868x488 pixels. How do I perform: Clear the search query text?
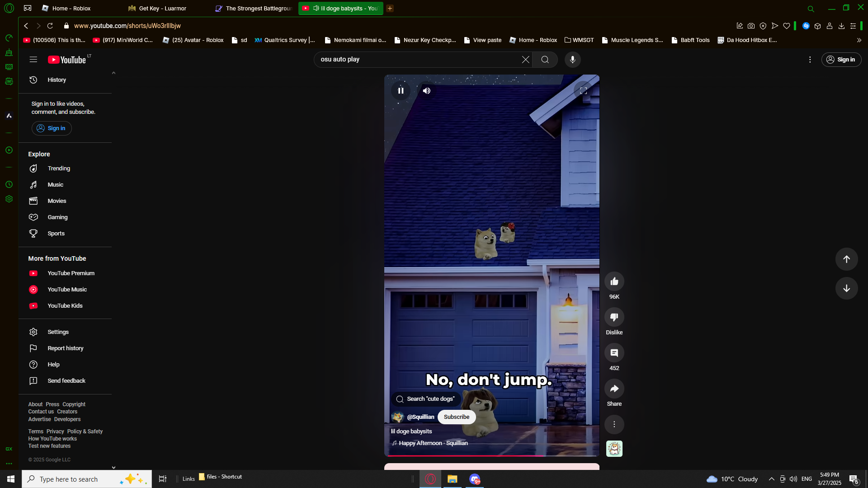[x=525, y=60]
